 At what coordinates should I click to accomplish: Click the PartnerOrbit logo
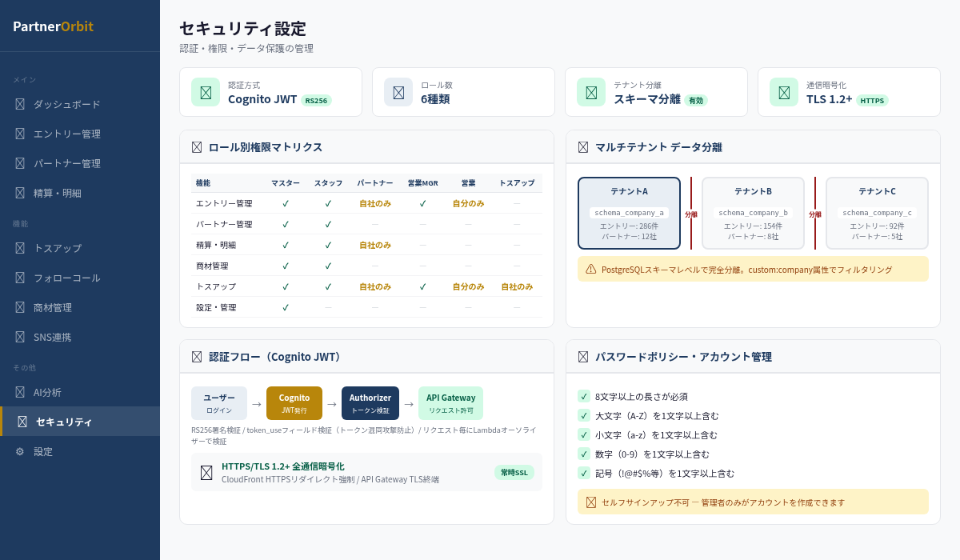point(53,26)
